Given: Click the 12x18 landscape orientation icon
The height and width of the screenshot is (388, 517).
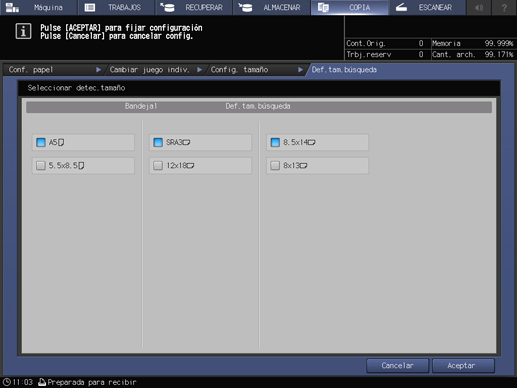Looking at the screenshot, I should click(190, 166).
